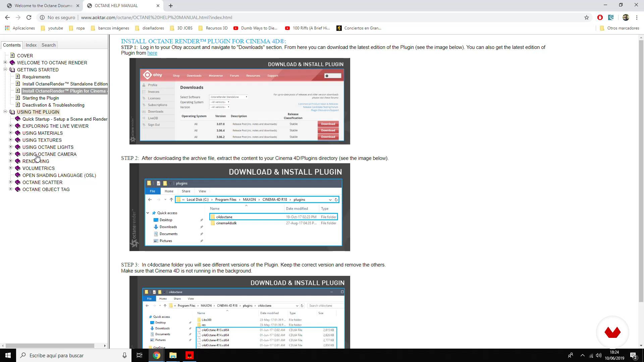Open Task View on the taskbar

[x=140, y=355]
